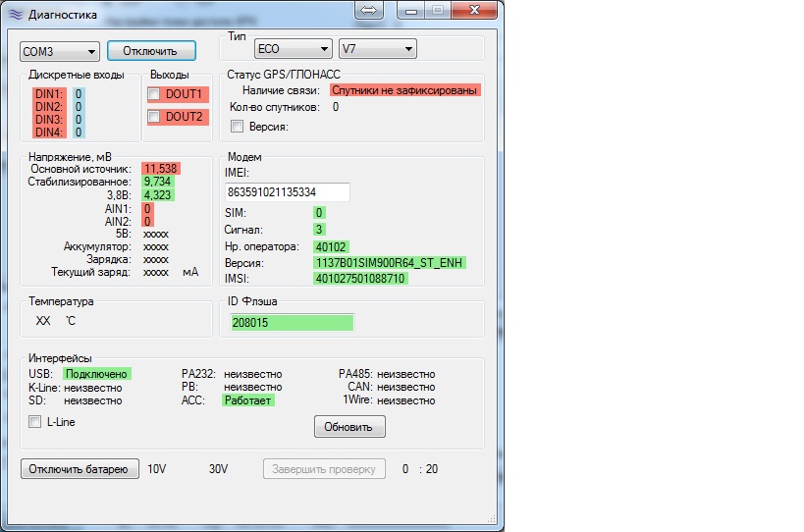Viewport: 804px width, 532px height.
Task: Close the Диагностика window
Action: (473, 9)
